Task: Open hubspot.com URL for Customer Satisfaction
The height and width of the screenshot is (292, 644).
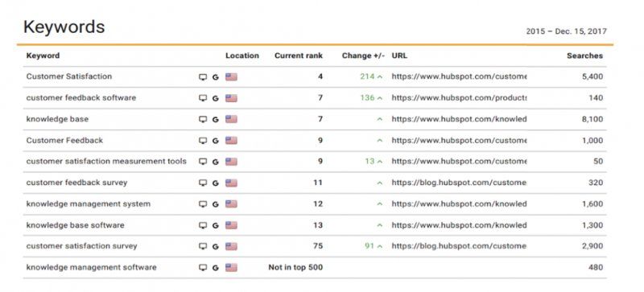Action: coord(459,76)
